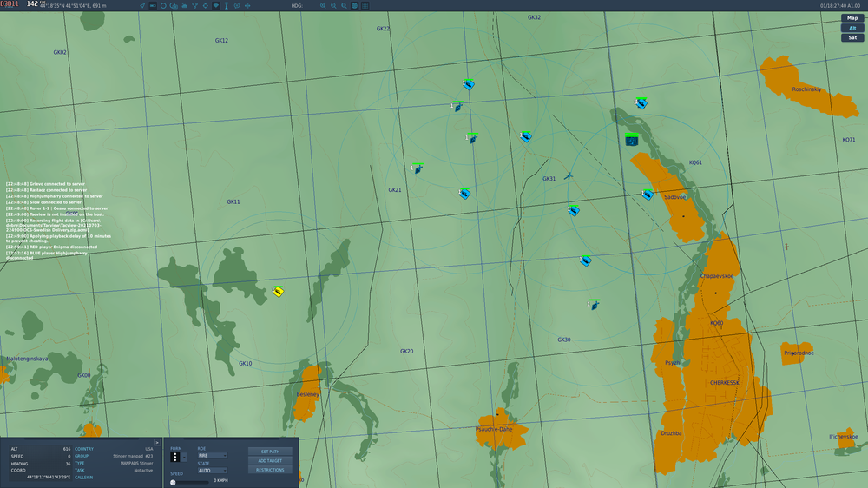Click the route fork icon in toolbar
The image size is (868, 488).
(194, 5)
